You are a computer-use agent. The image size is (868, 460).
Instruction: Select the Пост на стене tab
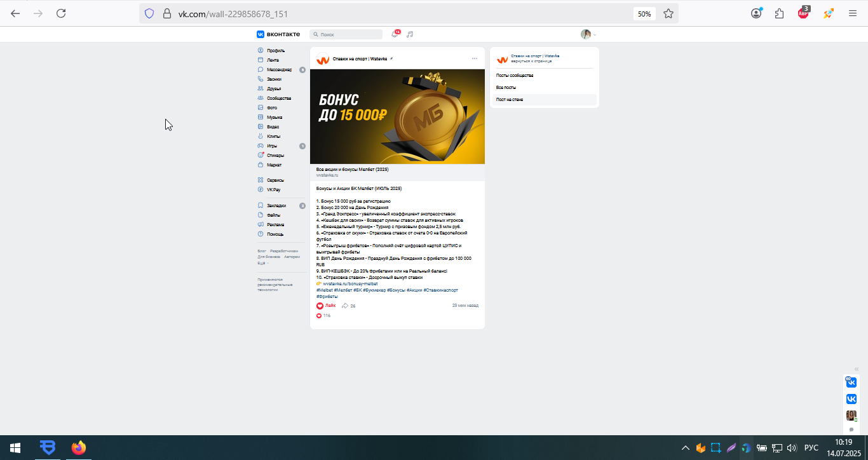545,100
